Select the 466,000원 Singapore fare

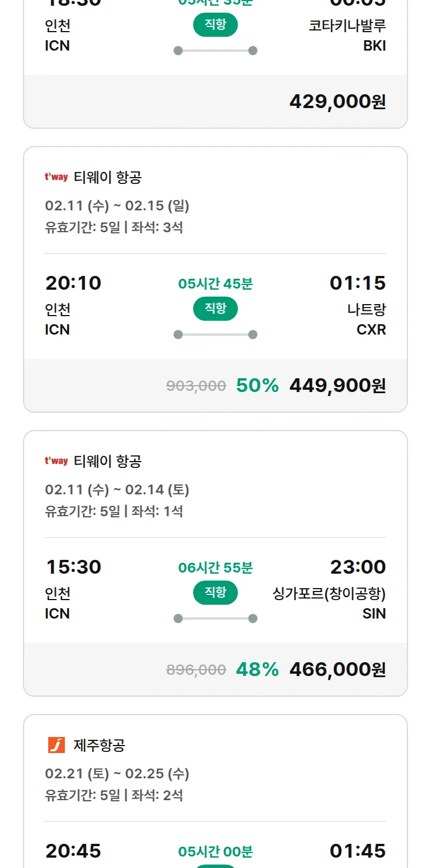pos(337,670)
